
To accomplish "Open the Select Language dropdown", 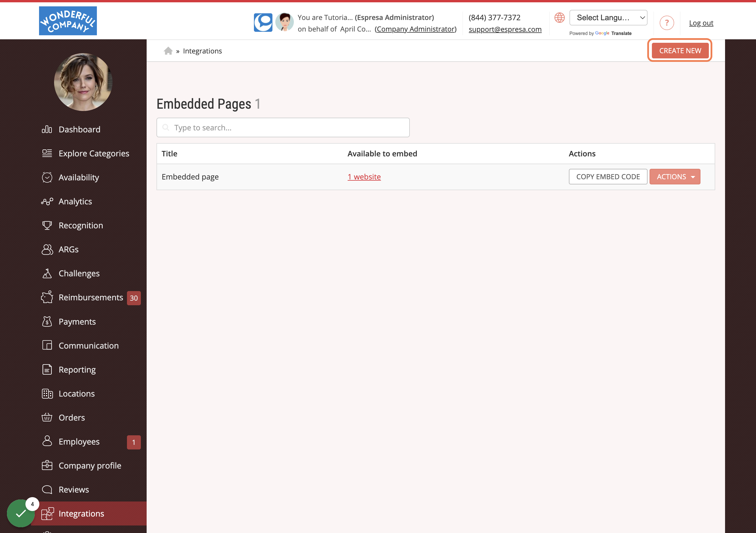I will click(x=608, y=18).
